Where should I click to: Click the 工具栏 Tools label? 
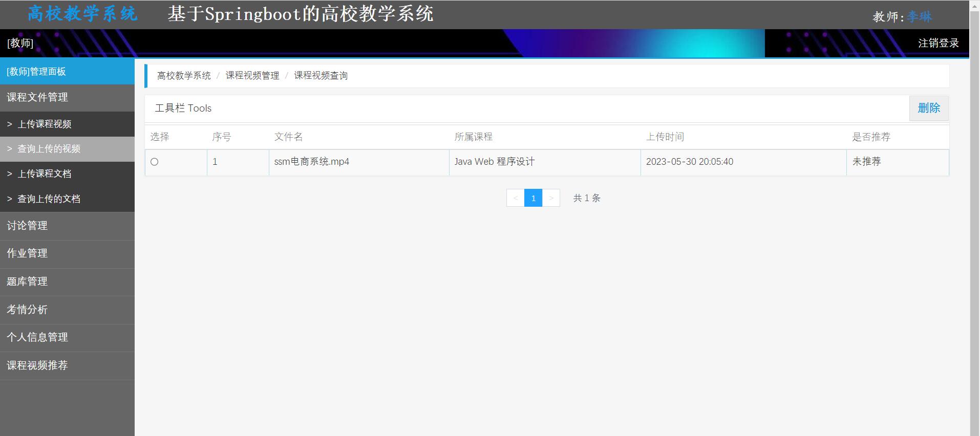click(183, 108)
